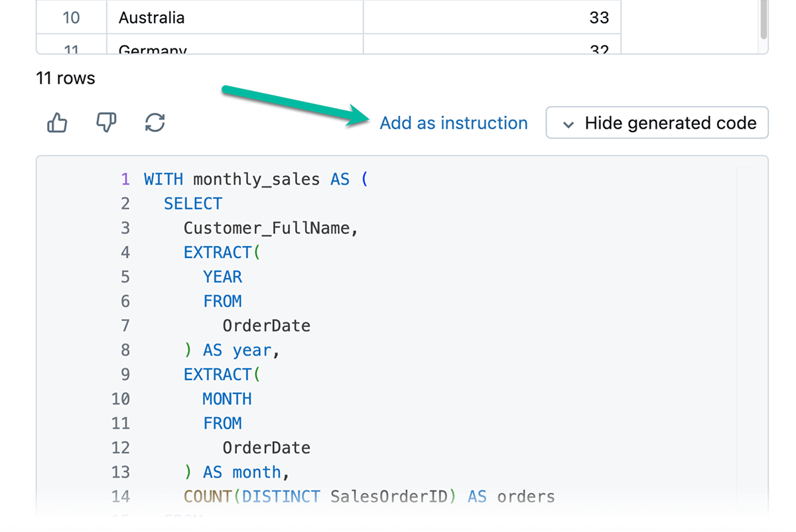The image size is (796, 532).
Task: Click the results table vertical scrollbar
Action: (763, 20)
